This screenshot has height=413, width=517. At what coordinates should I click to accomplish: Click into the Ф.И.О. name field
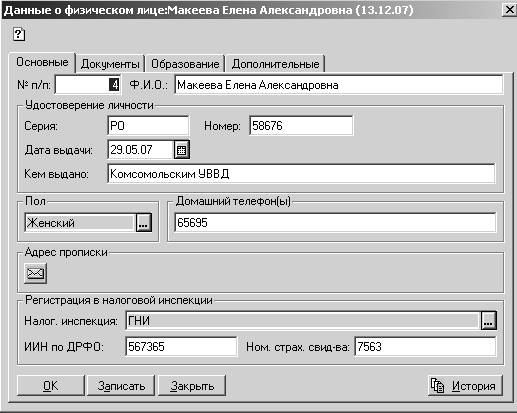coord(338,85)
